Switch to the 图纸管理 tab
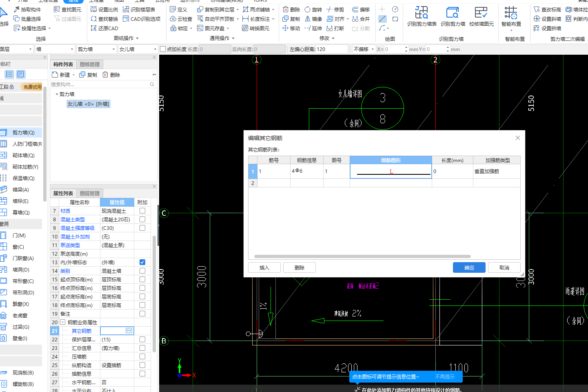This screenshot has width=588, height=392. pyautogui.click(x=90, y=65)
